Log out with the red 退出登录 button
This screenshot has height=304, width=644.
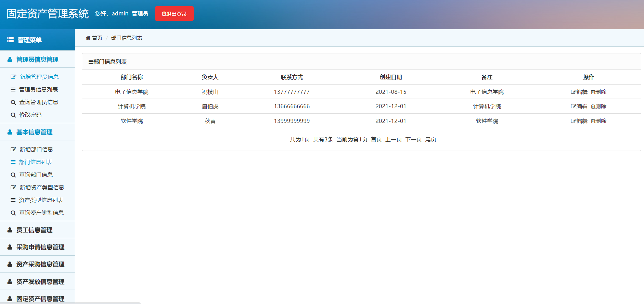(174, 14)
